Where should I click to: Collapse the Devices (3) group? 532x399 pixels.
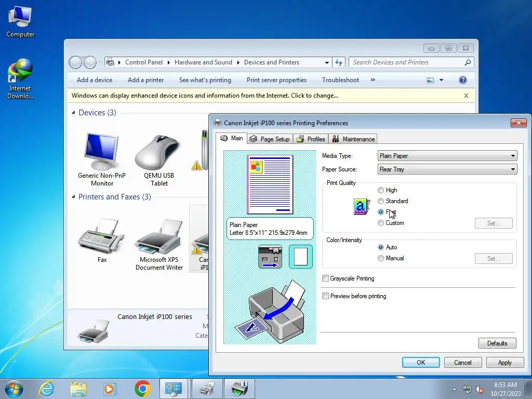point(73,113)
